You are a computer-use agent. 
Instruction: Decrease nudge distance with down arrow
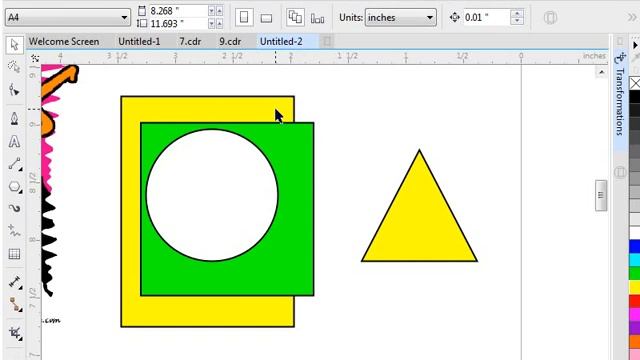pos(517,21)
